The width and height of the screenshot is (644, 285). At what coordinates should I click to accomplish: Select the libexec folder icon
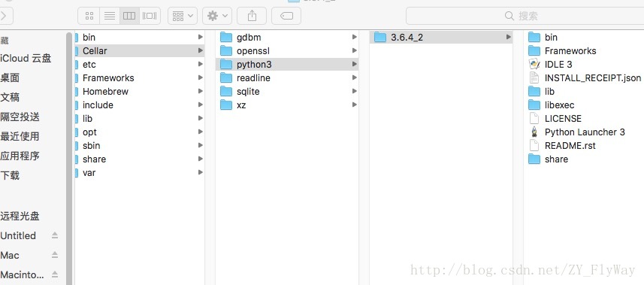(x=534, y=105)
